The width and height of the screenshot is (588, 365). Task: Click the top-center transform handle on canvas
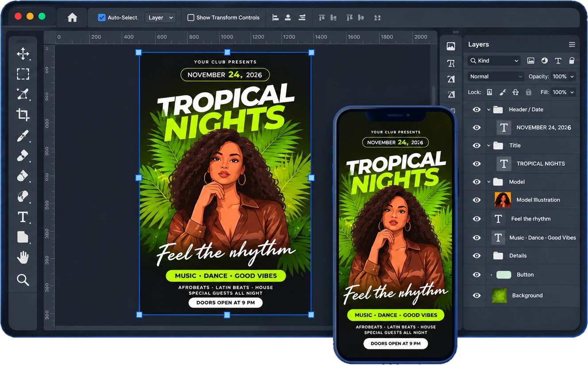228,52
